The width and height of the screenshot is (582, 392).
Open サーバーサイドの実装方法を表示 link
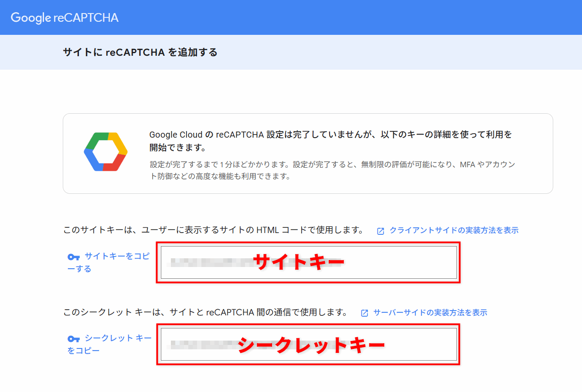[x=430, y=312]
